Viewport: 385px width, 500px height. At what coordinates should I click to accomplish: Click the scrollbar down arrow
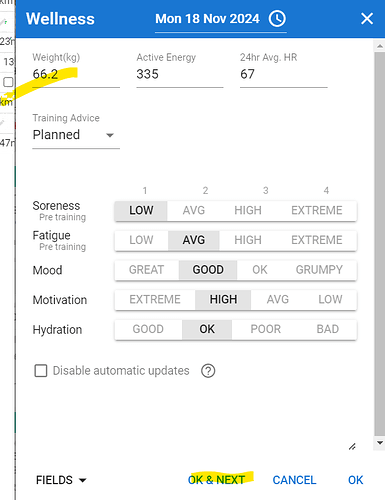click(380, 443)
